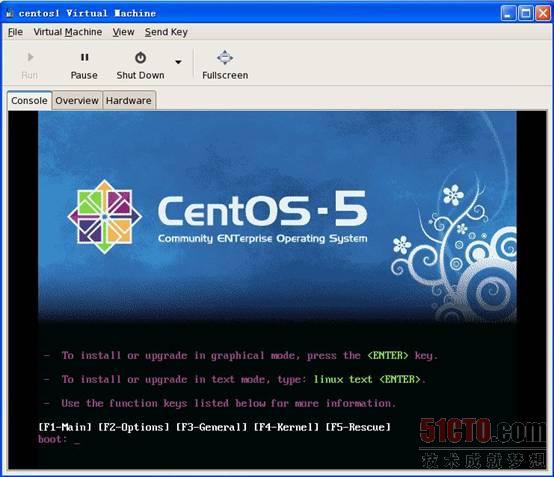This screenshot has height=477, width=554.
Task: Switch to the Overview tab
Action: [77, 101]
